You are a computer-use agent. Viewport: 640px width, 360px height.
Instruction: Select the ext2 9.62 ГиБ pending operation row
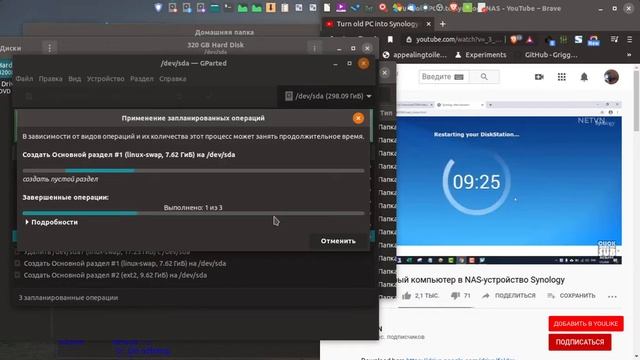click(115, 275)
